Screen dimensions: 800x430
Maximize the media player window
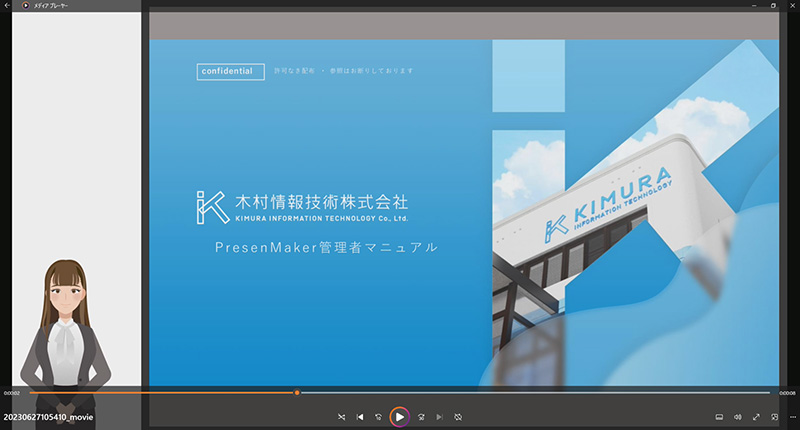[773, 5]
